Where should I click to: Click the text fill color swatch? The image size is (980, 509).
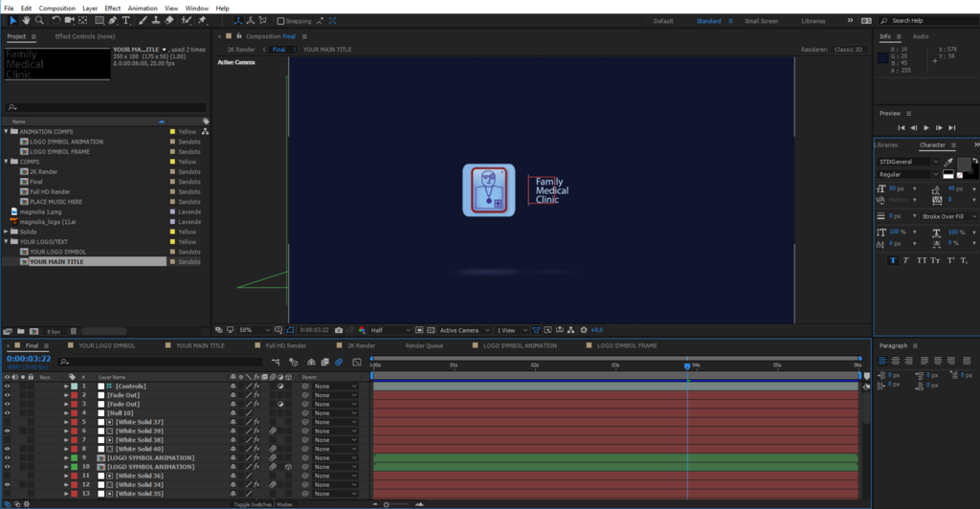coord(962,164)
